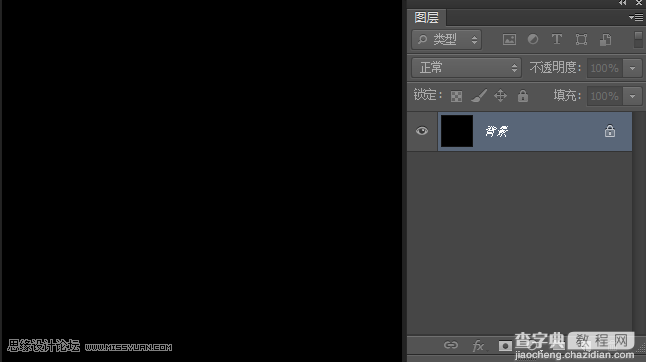The height and width of the screenshot is (362, 646).
Task: Toggle the layer filtering switch
Action: point(638,40)
